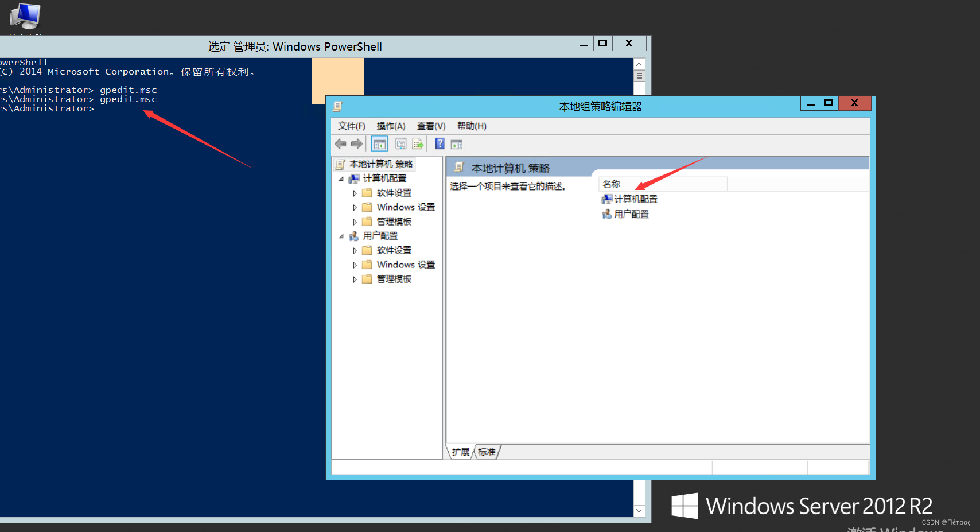Click the Properties toolbar icon
Screen dimensions: 980x532
click(x=401, y=144)
